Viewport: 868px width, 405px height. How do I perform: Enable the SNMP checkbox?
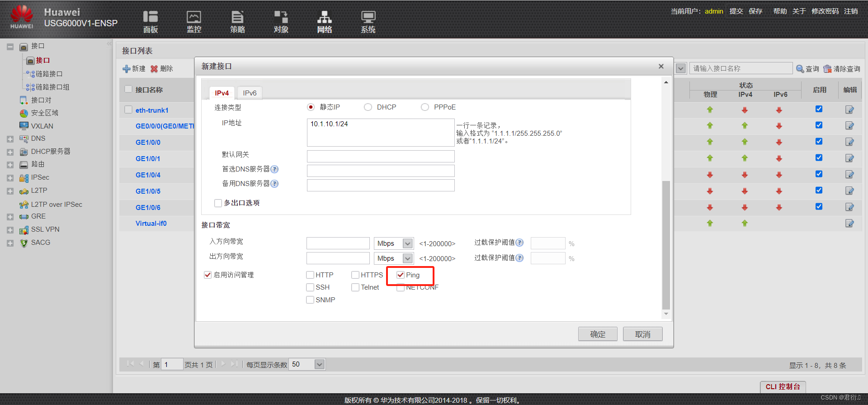(x=310, y=300)
